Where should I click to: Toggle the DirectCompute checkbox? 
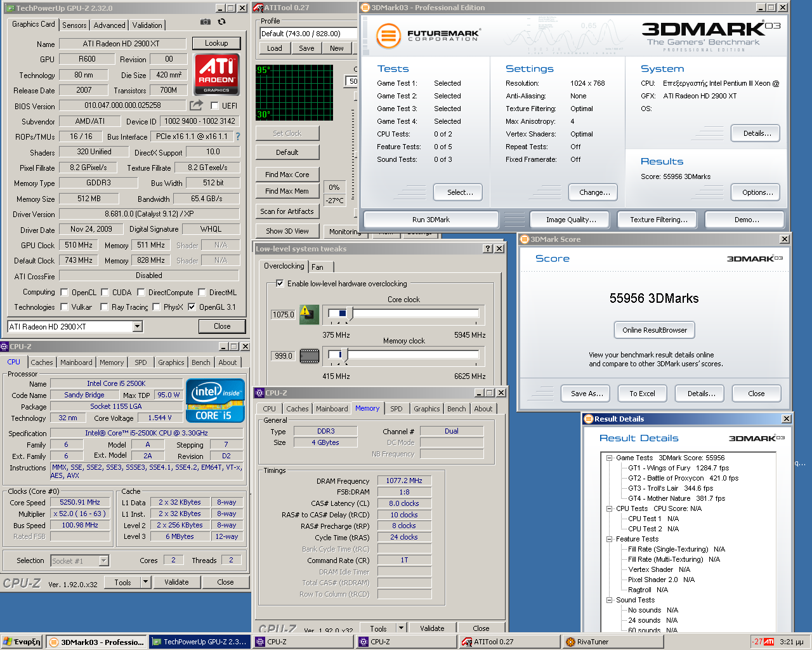click(141, 293)
